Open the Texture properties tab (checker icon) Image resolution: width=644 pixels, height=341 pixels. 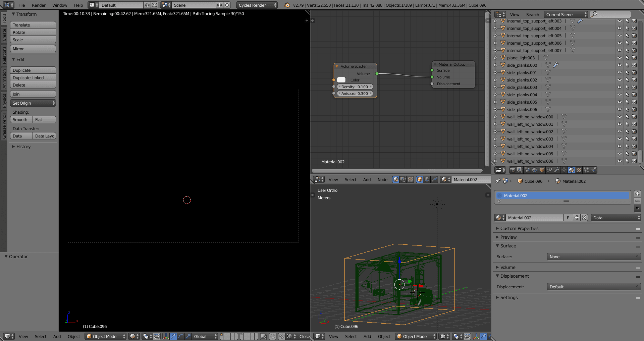click(579, 170)
